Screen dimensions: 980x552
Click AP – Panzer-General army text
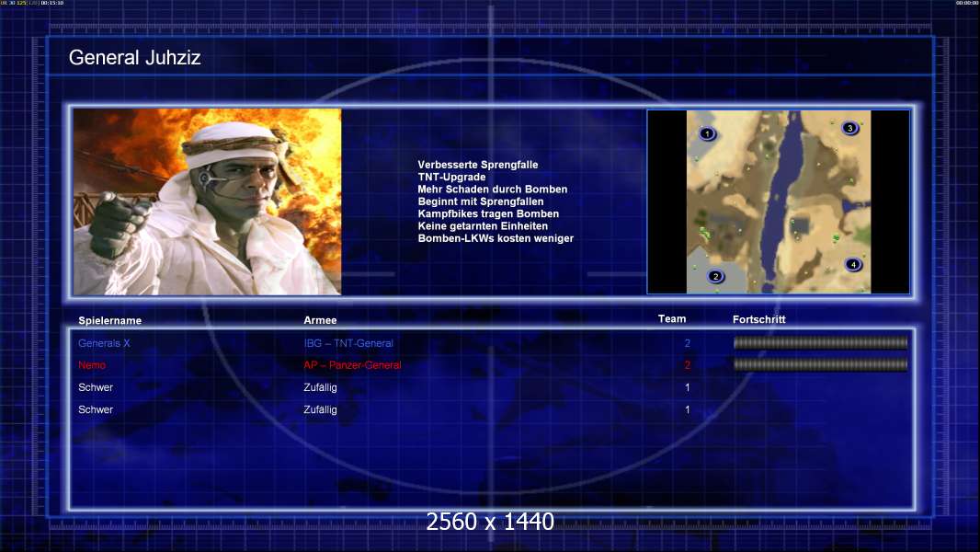pos(352,365)
